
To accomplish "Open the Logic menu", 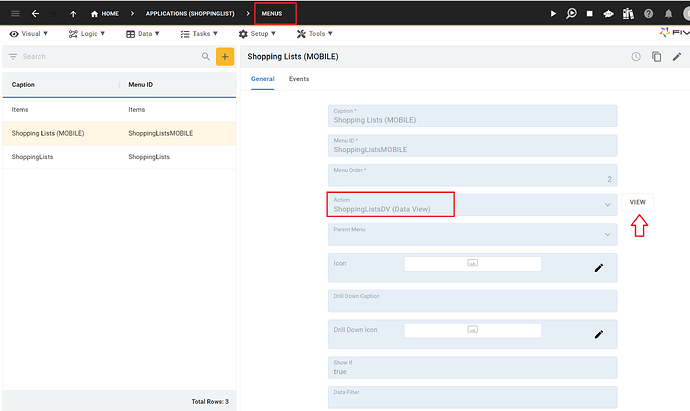I will [x=87, y=34].
